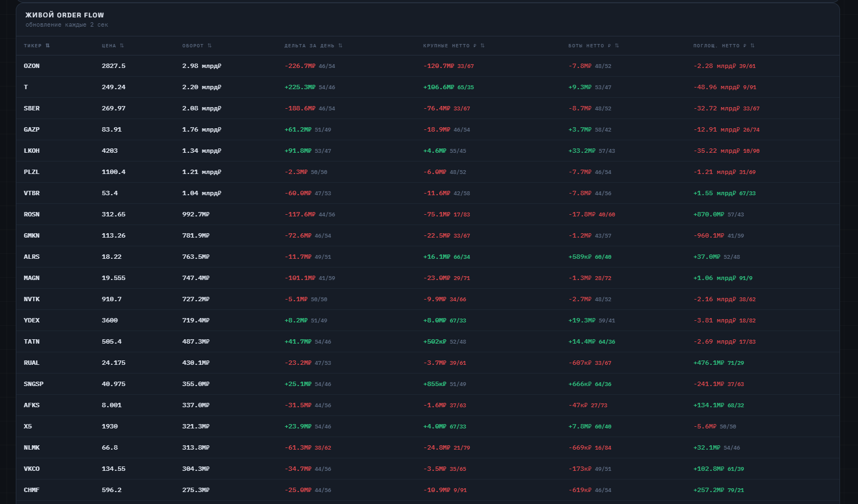The width and height of the screenshot is (858, 504).
Task: Click NLMK daily delta -61.3М₽
Action: pos(298,447)
